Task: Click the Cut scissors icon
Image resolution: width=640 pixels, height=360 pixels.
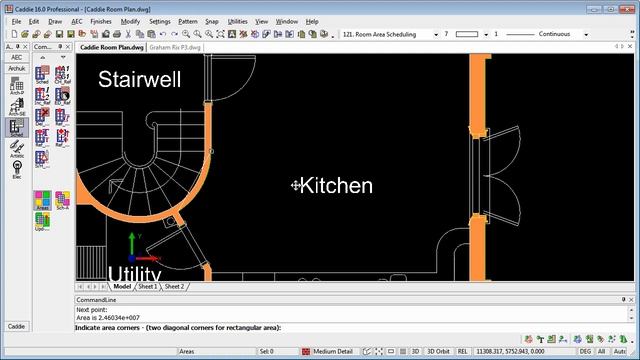Action: (x=128, y=34)
